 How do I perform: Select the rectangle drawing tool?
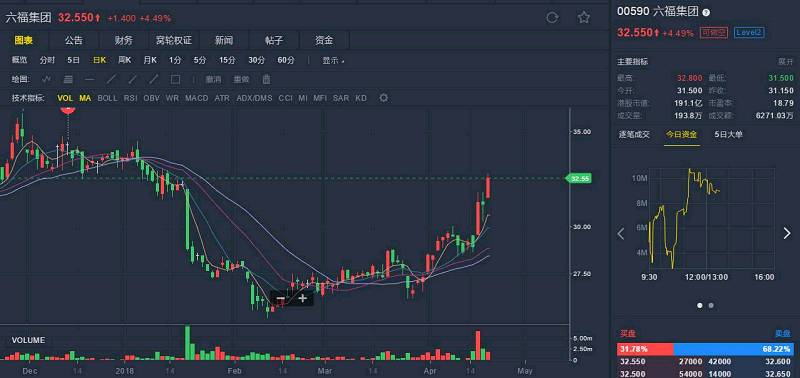175,79
